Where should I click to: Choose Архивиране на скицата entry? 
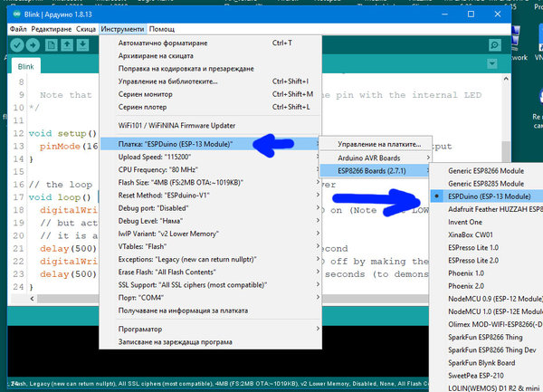pos(211,56)
